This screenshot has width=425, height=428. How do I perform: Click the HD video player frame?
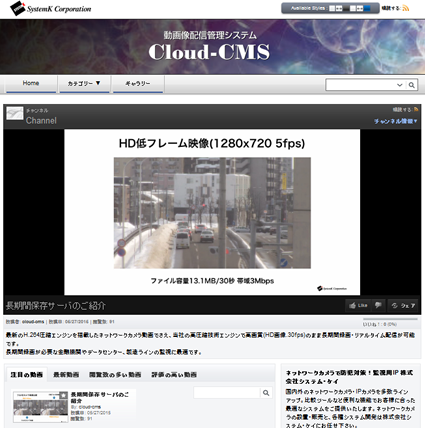212,212
